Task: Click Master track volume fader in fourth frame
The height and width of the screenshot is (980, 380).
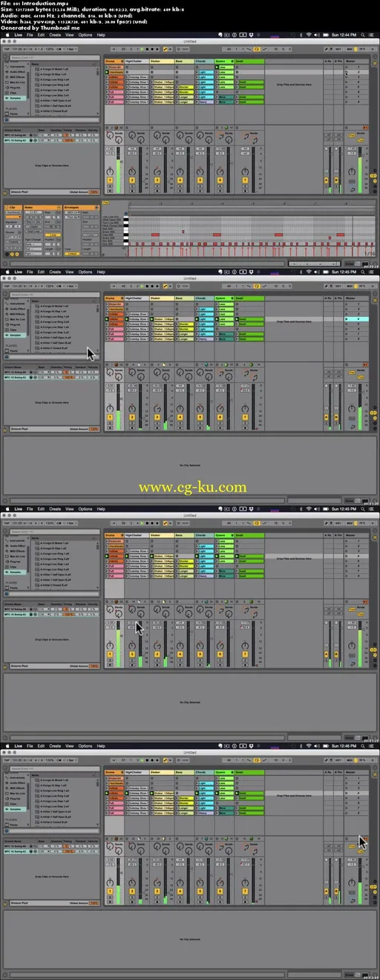Action: [x=361, y=880]
